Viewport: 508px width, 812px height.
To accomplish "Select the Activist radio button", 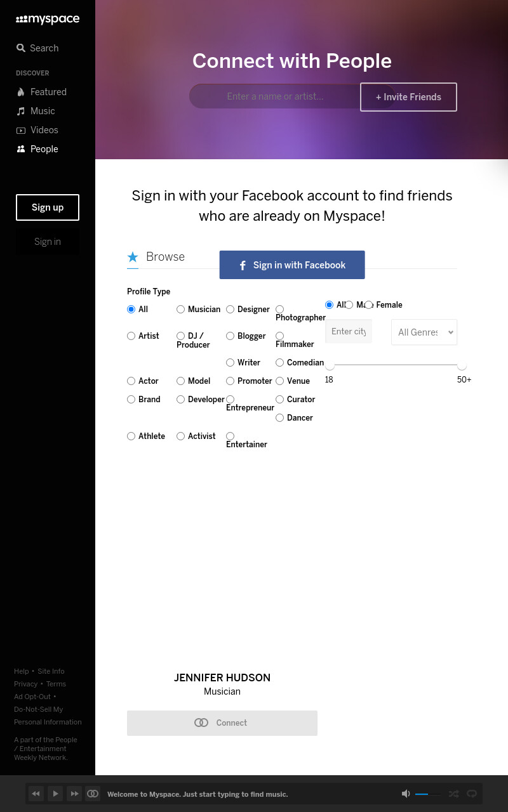I will pyautogui.click(x=181, y=436).
